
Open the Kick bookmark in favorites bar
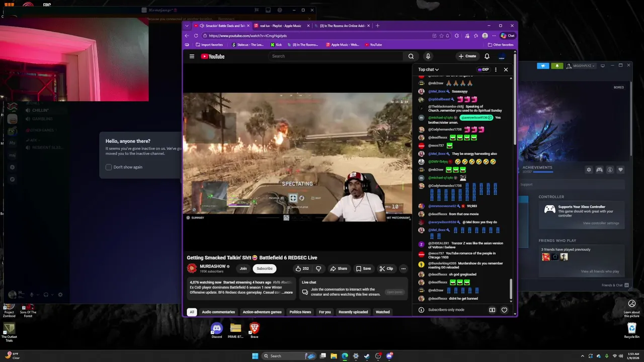coord(276,45)
